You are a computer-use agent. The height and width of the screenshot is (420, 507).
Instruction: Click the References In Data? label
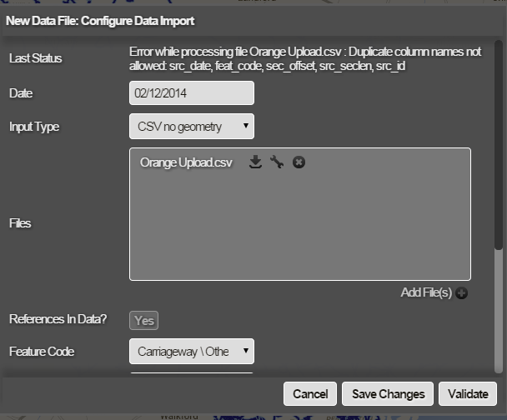(58, 319)
